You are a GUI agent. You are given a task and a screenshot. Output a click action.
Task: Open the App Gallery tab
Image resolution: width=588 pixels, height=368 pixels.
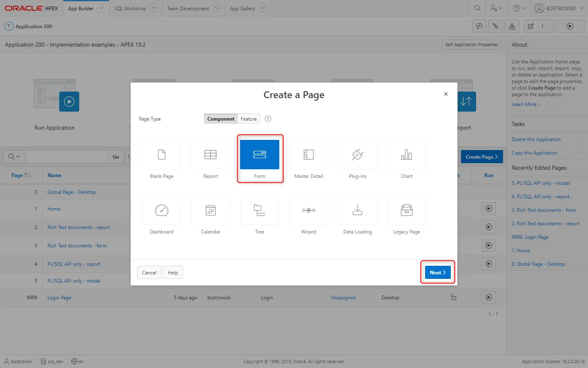[242, 8]
